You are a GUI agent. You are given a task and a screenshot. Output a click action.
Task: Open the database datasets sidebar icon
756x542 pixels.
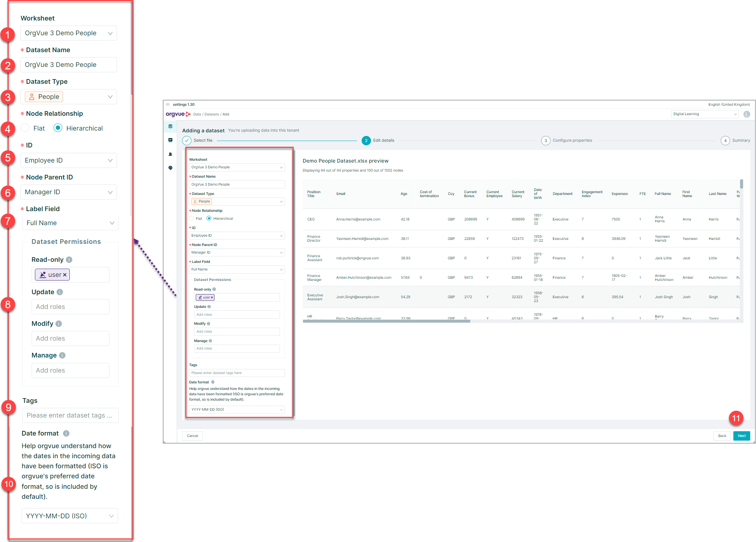pos(170,127)
